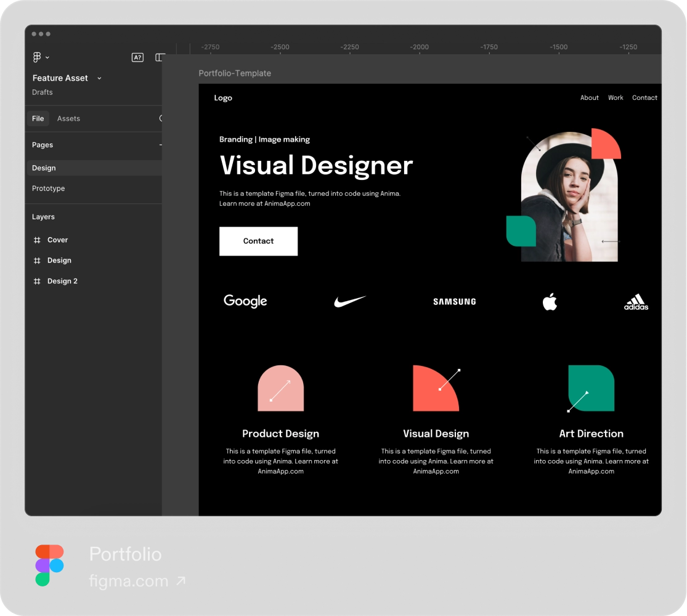Image resolution: width=687 pixels, height=616 pixels.
Task: Click the white Contact button
Action: click(x=258, y=241)
